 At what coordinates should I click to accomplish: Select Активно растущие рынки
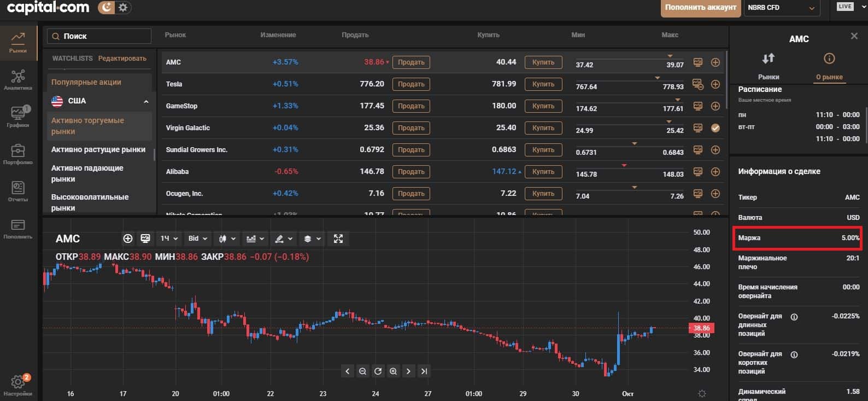coord(98,149)
